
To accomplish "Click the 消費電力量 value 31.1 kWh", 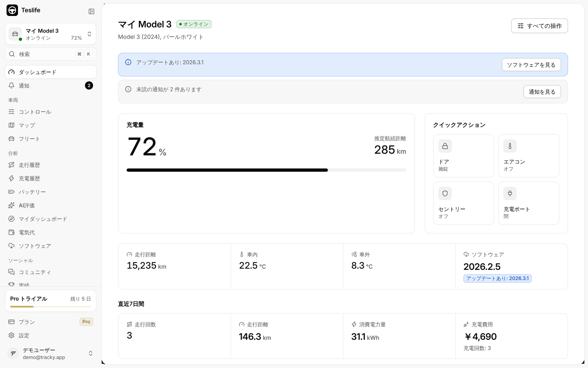I will [x=365, y=337].
